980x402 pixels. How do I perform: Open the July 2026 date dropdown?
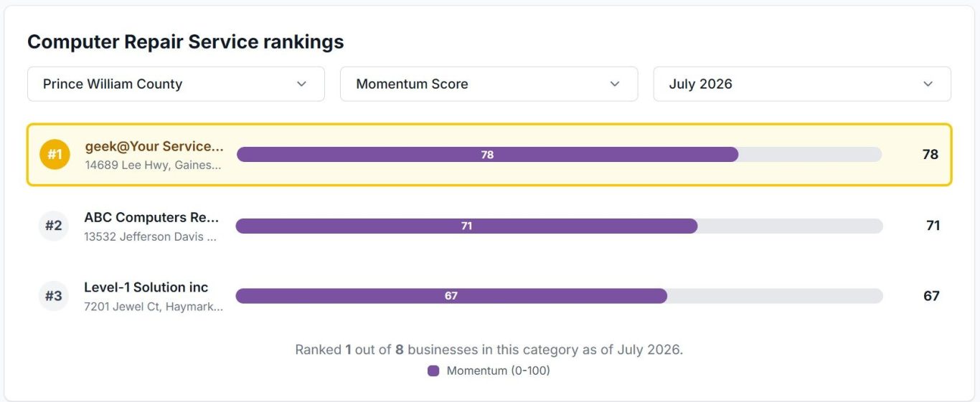pyautogui.click(x=802, y=84)
